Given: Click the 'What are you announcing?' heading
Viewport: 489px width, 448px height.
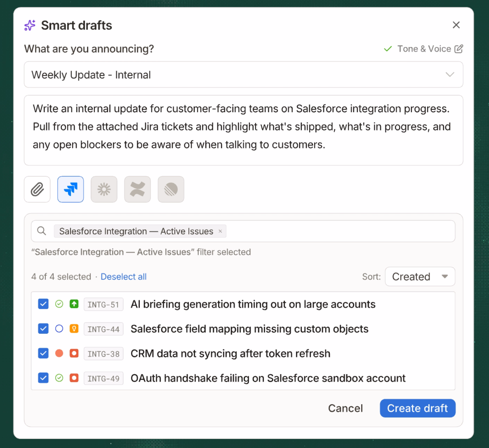Looking at the screenshot, I should coord(89,49).
